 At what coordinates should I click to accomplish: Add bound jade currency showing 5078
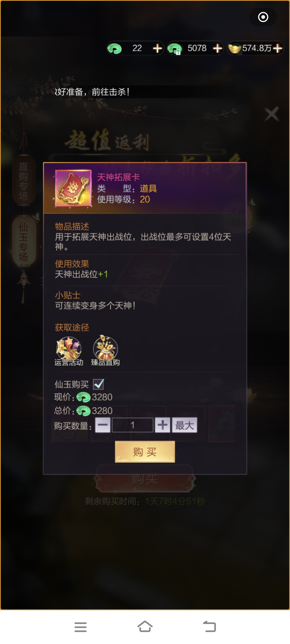(x=218, y=48)
